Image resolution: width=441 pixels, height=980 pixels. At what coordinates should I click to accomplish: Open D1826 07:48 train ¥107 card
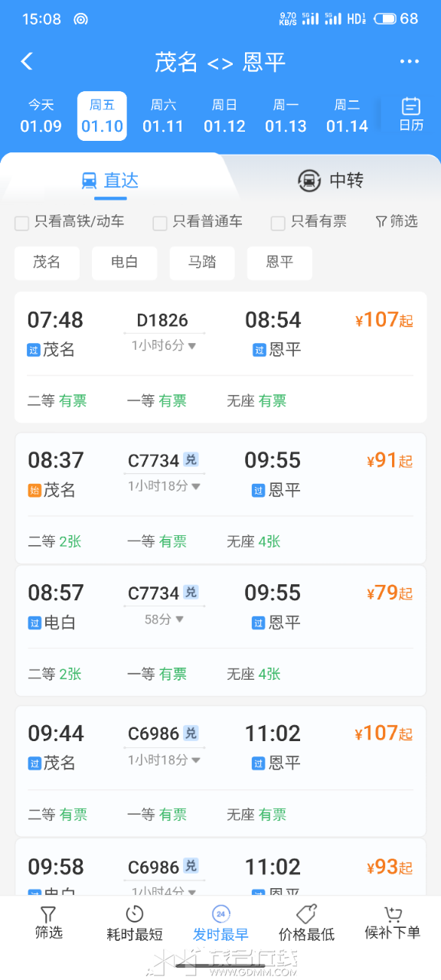point(220,358)
